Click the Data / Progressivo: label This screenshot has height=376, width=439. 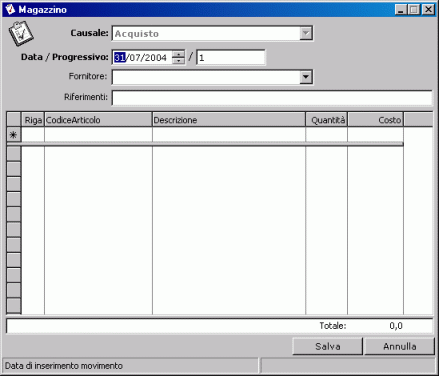(65, 57)
